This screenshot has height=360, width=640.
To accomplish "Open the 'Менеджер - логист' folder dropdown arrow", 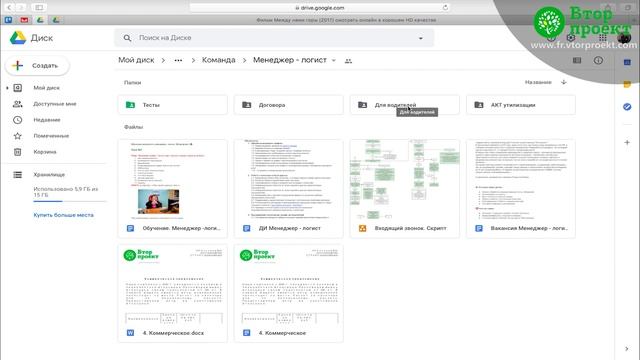I will tap(333, 60).
